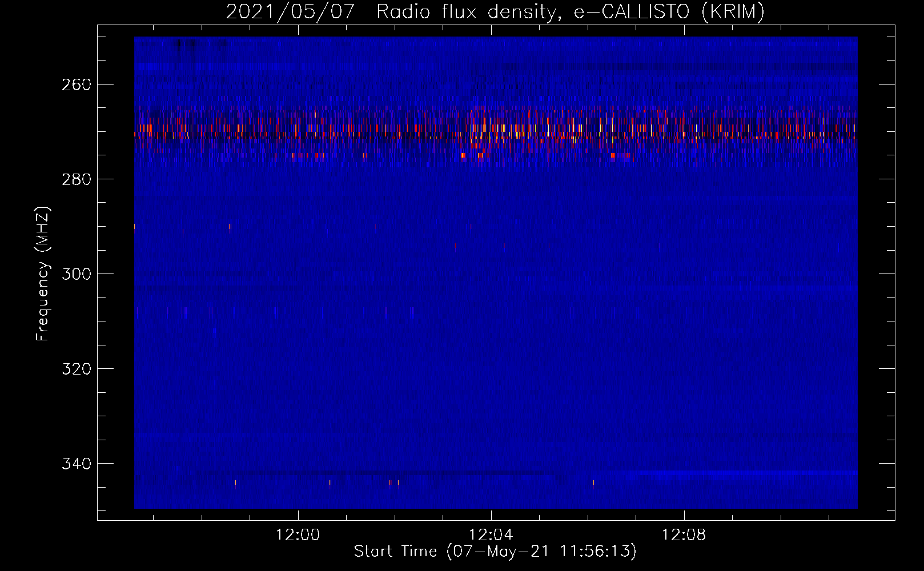The height and width of the screenshot is (571, 924).
Task: Select the 280 MHz frequency axis label
Action: point(76,179)
